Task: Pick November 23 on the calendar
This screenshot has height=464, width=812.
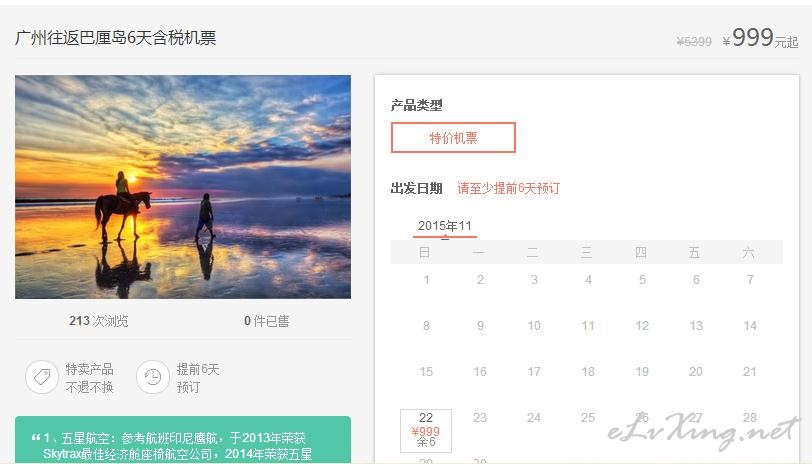Action: (480, 417)
